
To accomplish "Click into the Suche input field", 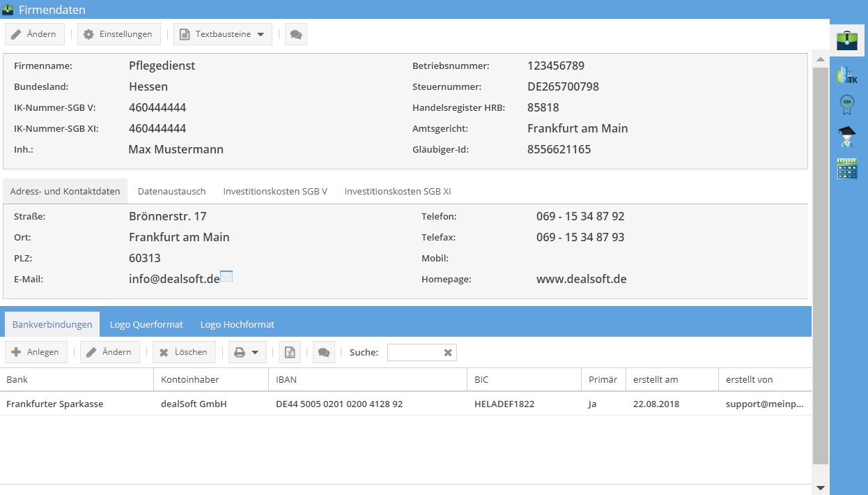I will 414,353.
